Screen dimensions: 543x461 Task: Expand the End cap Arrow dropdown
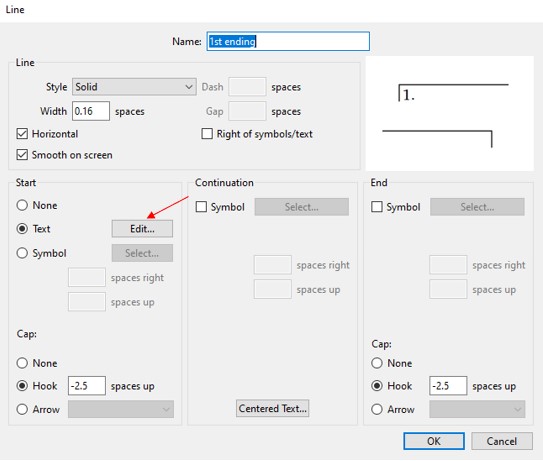coord(477,409)
